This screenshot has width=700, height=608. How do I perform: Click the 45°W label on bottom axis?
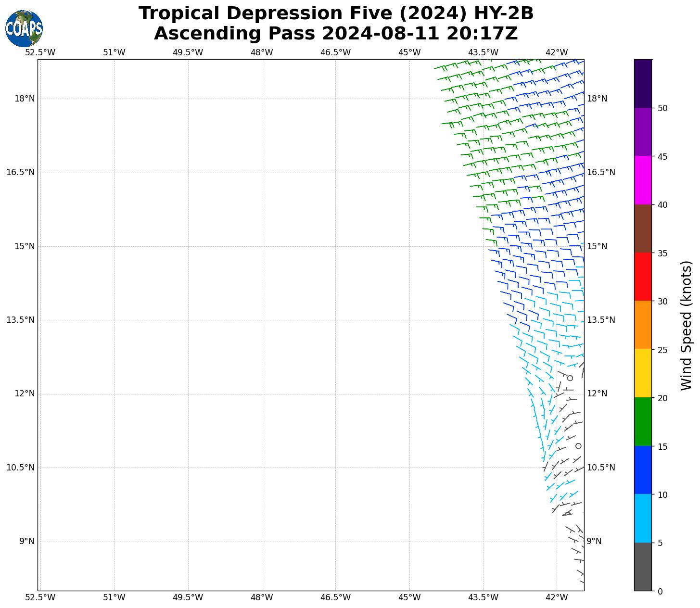coord(409,597)
